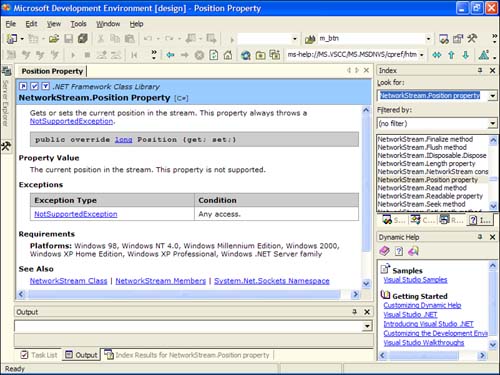Toggle the language filter icon in help header
This screenshot has height=375, width=500.
(x=46, y=86)
